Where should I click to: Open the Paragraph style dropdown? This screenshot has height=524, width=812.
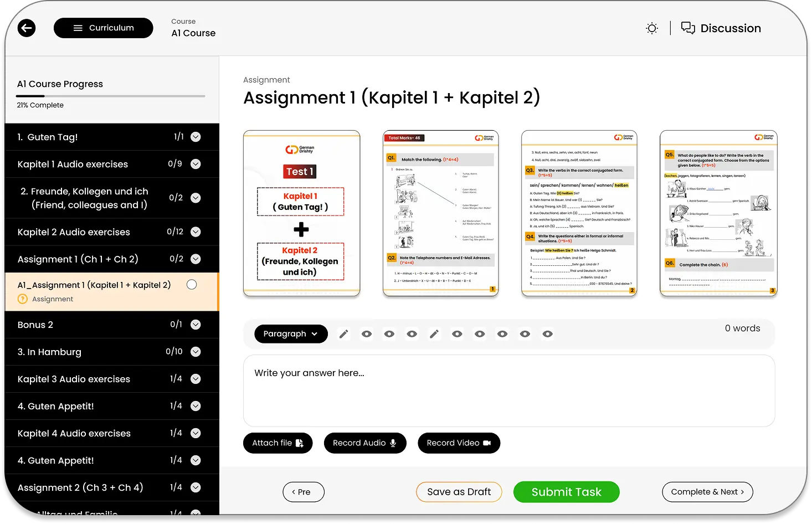[x=291, y=334]
